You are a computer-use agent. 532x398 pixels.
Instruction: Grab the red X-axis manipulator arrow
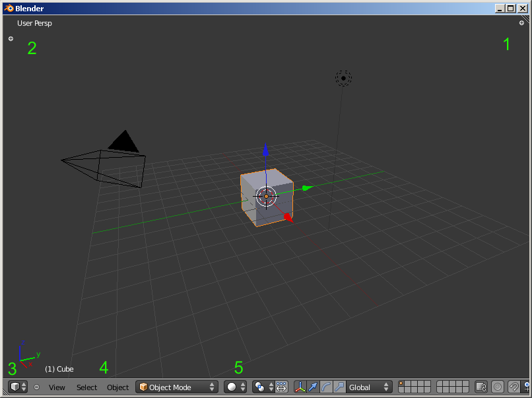point(288,218)
